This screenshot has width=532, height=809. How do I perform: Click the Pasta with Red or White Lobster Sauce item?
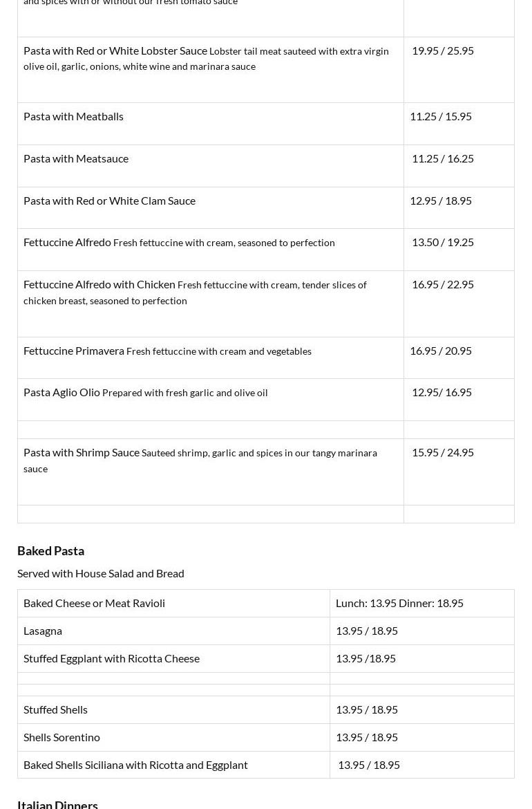(115, 50)
